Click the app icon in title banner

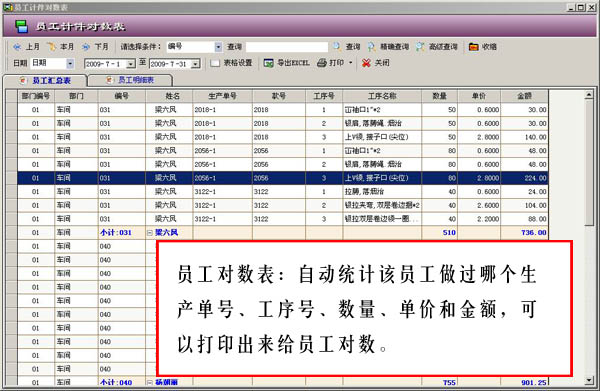(22, 26)
